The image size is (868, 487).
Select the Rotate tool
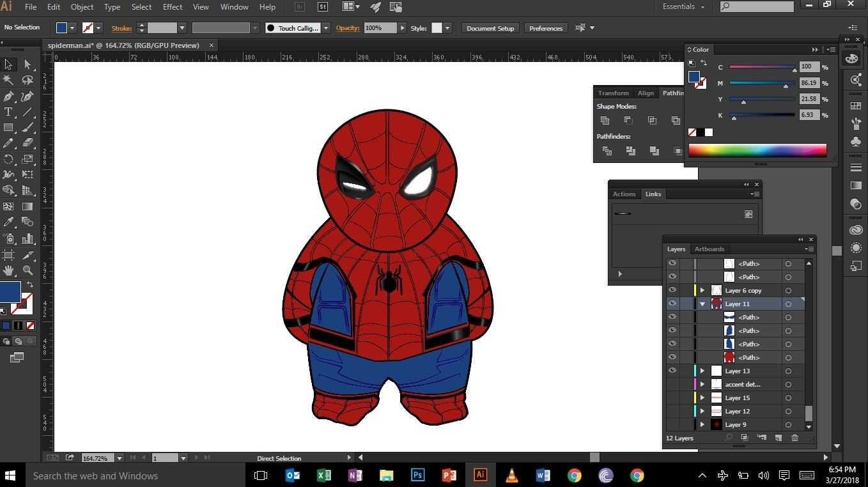(x=8, y=159)
